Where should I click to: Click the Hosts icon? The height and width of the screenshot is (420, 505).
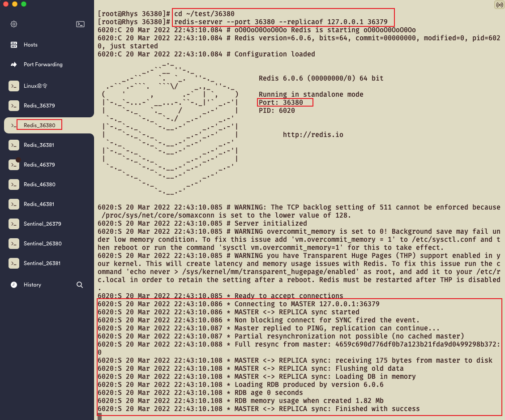(x=14, y=45)
